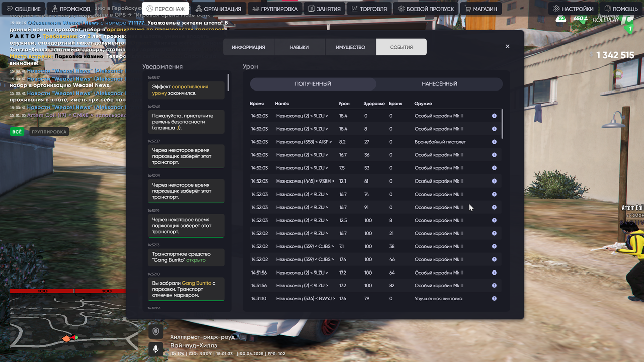Screen dimensions: 644x362
Task: Open the Торговля menu
Action: (369, 9)
